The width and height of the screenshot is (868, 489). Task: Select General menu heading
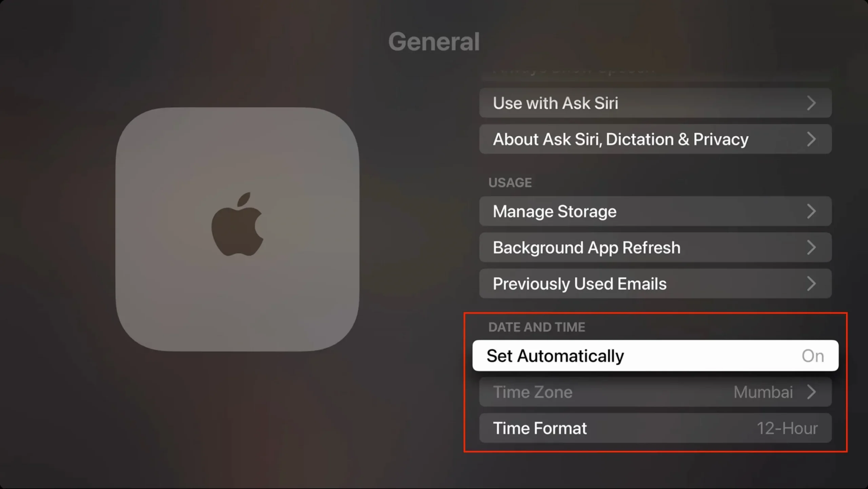pyautogui.click(x=433, y=41)
